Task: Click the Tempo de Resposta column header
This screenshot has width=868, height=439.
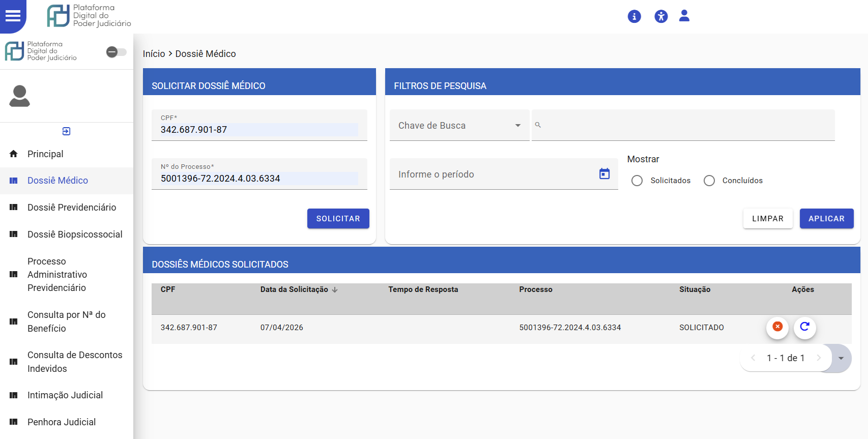Action: 423,289
